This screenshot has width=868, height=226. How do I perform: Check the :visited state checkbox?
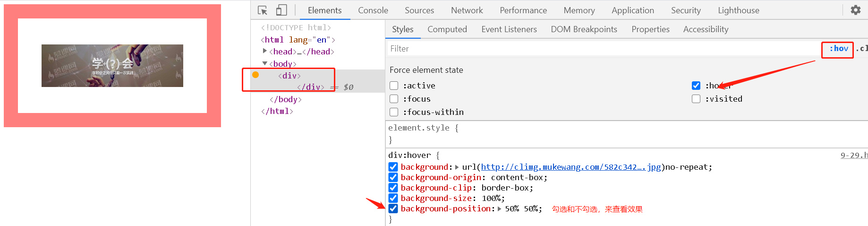(x=696, y=99)
